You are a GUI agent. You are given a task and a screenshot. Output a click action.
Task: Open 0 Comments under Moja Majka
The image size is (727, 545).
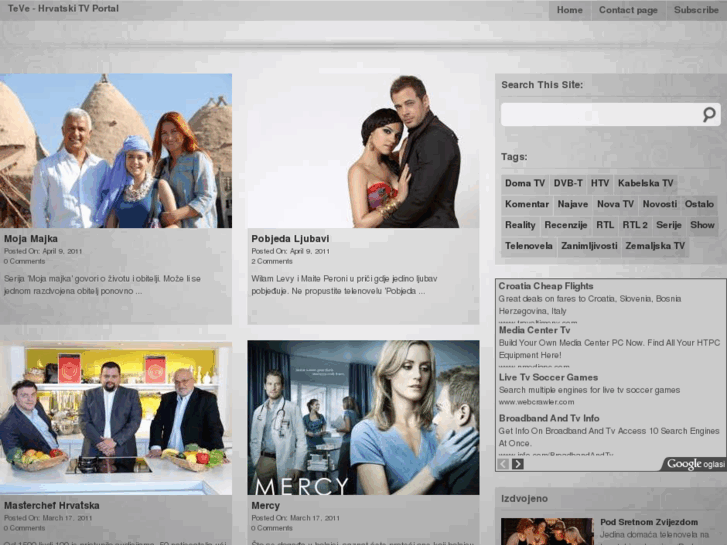click(25, 261)
